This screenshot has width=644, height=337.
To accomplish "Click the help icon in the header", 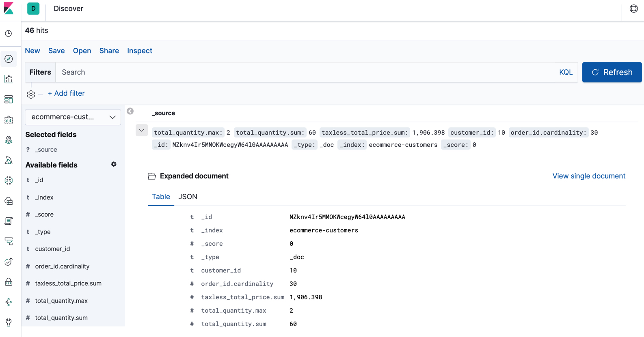I will 633,9.
